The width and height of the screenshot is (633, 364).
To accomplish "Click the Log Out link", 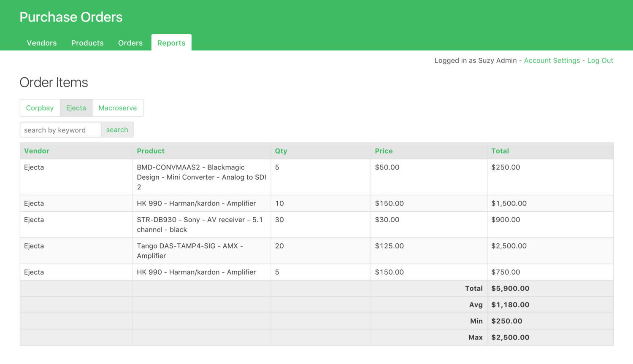I will tap(600, 61).
